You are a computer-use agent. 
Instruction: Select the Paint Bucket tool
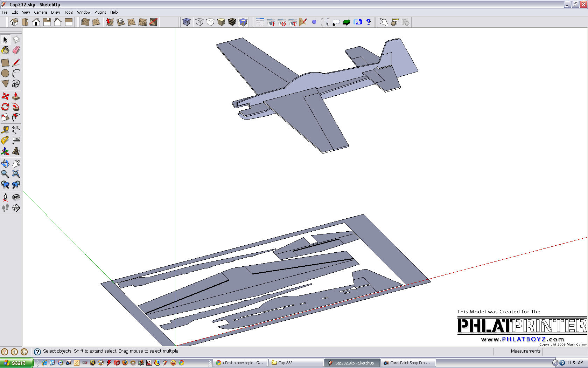(x=5, y=50)
